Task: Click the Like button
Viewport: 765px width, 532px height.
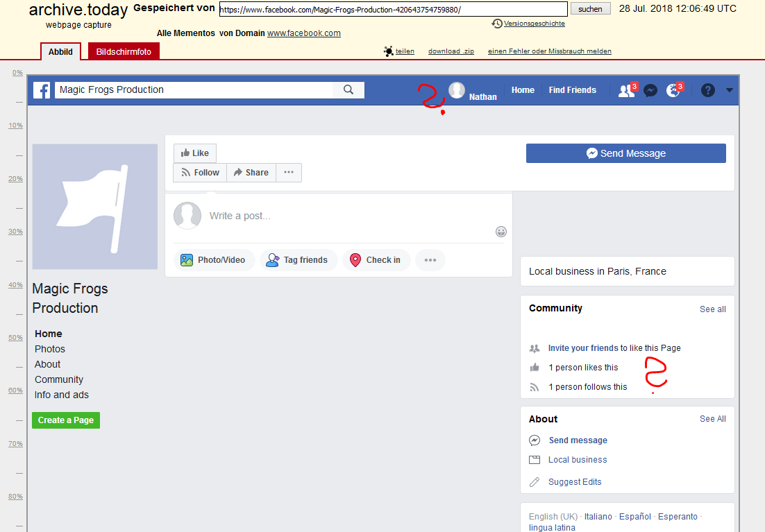Action: [x=194, y=153]
